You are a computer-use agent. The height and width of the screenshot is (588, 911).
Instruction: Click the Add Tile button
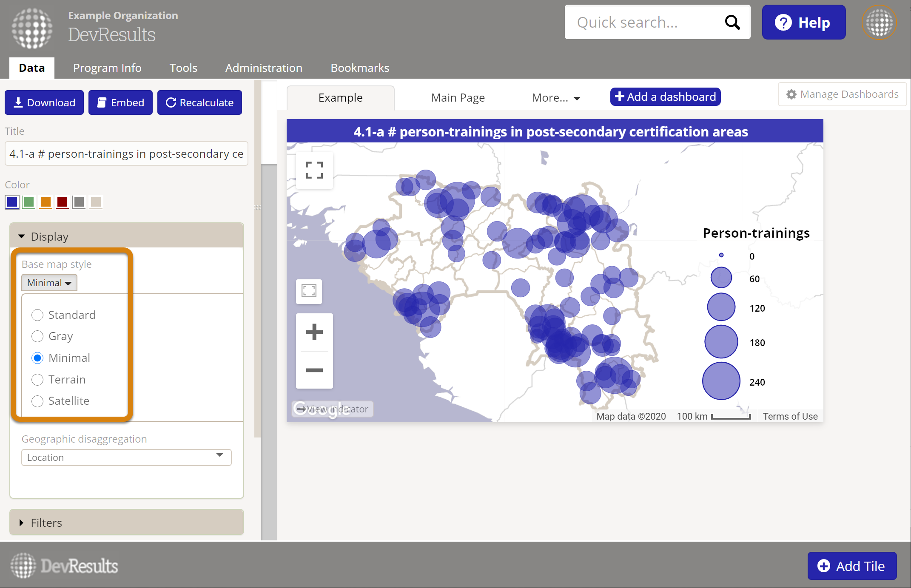pos(852,566)
